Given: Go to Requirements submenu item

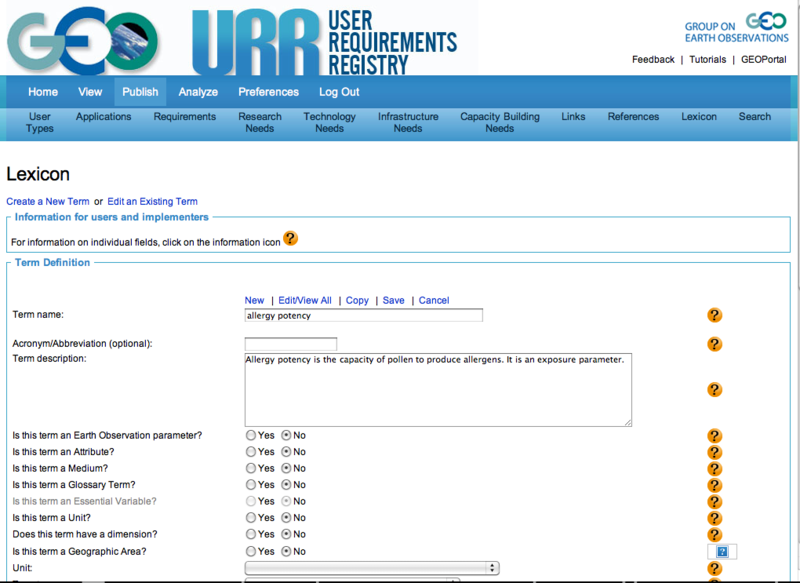Looking at the screenshot, I should click(184, 117).
